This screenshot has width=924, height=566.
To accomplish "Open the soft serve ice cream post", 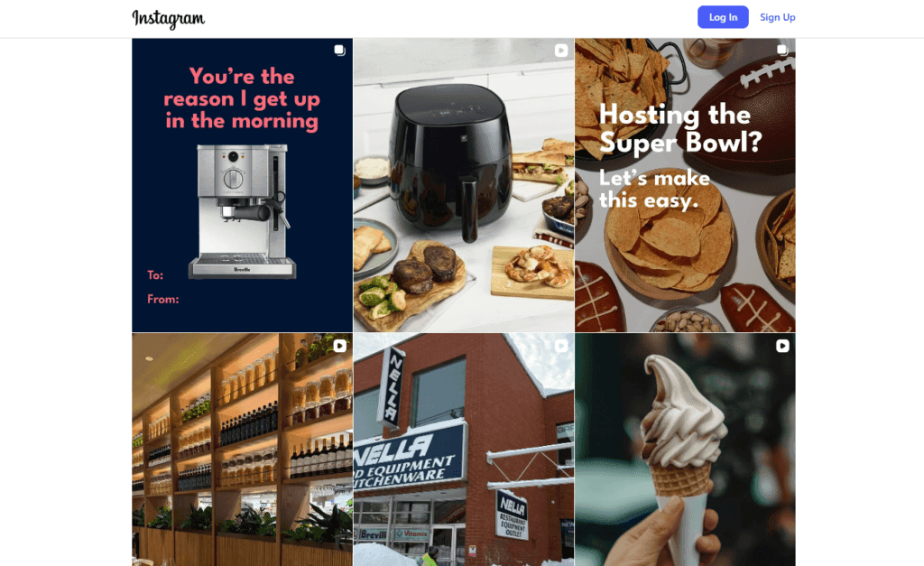I will (x=685, y=450).
